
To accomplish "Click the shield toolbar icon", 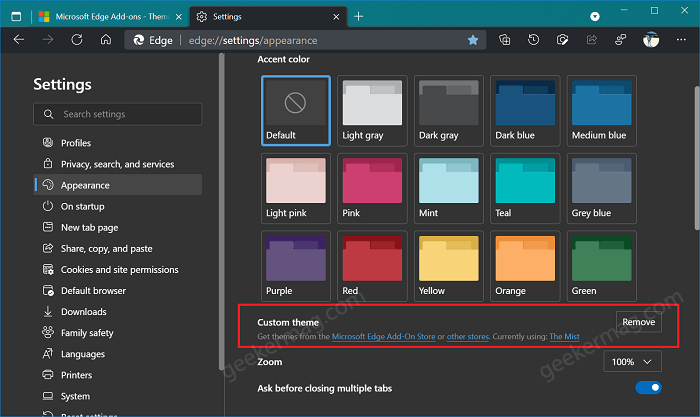I will pyautogui.click(x=562, y=40).
